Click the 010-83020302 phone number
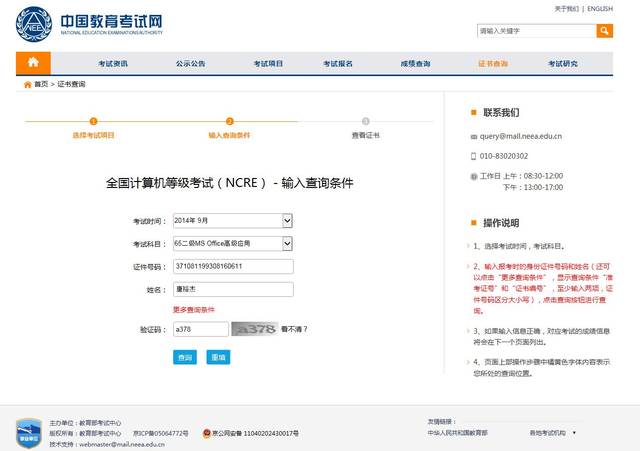 [x=504, y=156]
